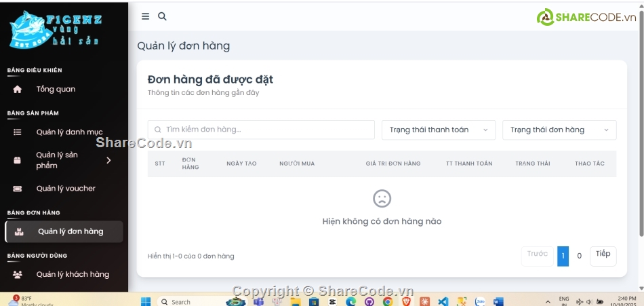
Task: Click the search magnifier icon in header
Action: click(x=162, y=16)
